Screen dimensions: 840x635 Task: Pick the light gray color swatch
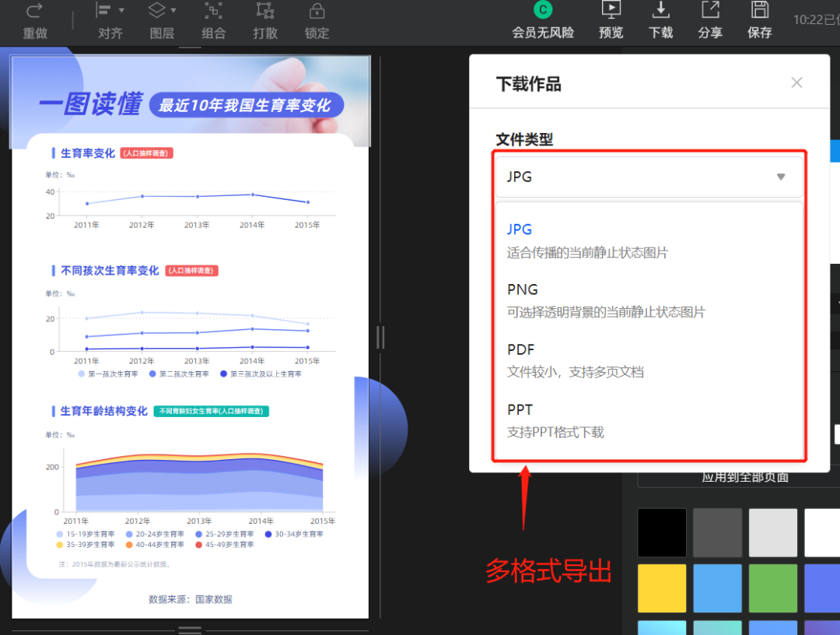pyautogui.click(x=773, y=532)
